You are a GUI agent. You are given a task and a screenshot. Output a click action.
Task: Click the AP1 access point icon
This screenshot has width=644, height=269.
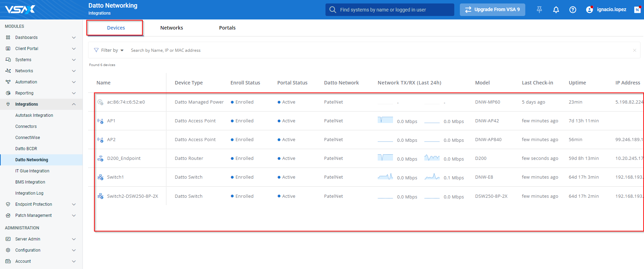pyautogui.click(x=100, y=121)
